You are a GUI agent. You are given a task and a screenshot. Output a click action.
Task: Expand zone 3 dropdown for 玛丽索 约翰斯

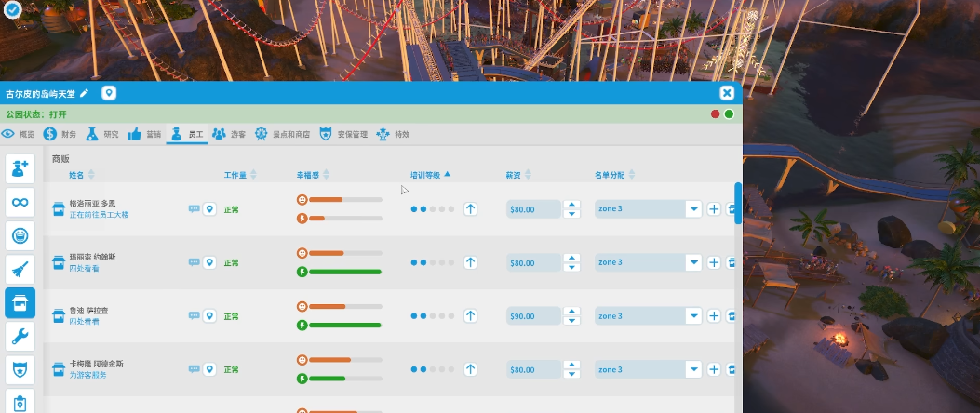click(693, 262)
